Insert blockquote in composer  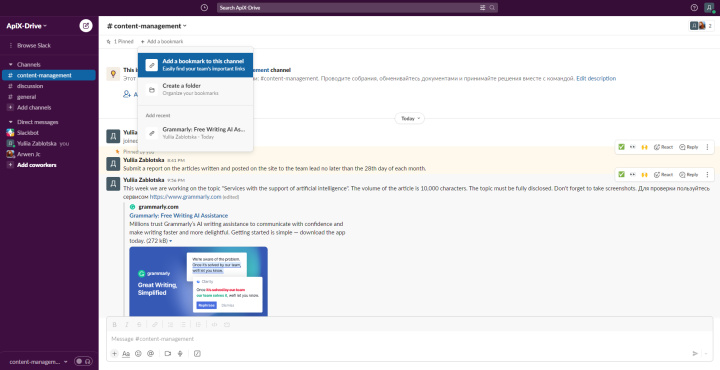coord(198,325)
